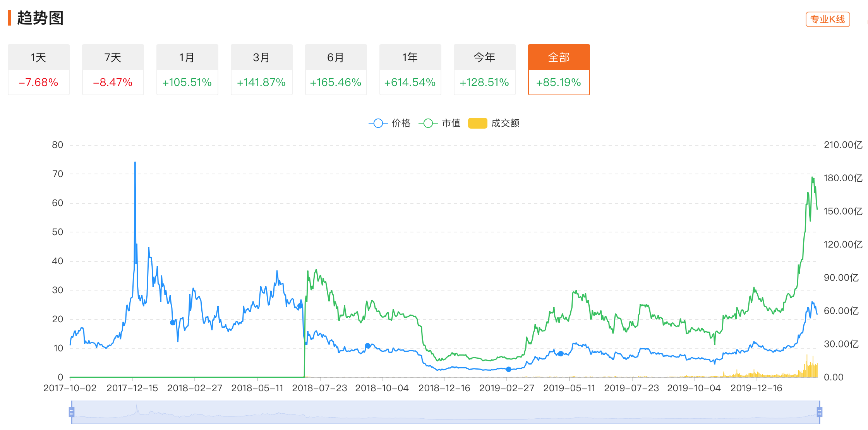Click the 70 left axis label
Viewport: 868px width, 430px height.
pos(58,174)
